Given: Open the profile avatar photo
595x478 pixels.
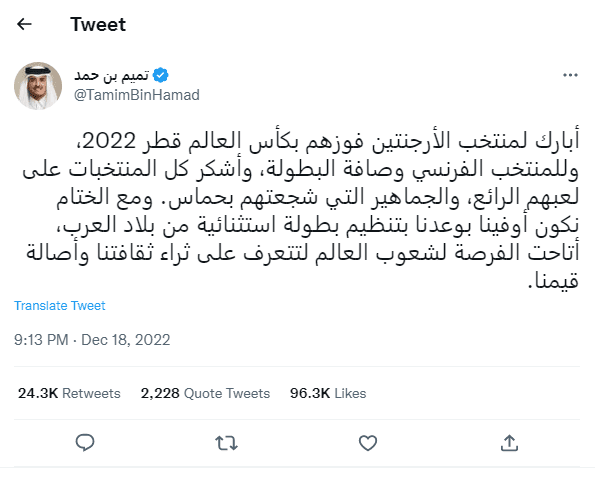Looking at the screenshot, I should point(38,86).
